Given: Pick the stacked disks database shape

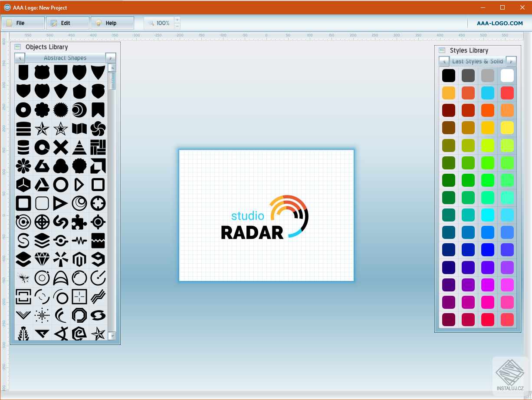Looking at the screenshot, I should (x=23, y=147).
